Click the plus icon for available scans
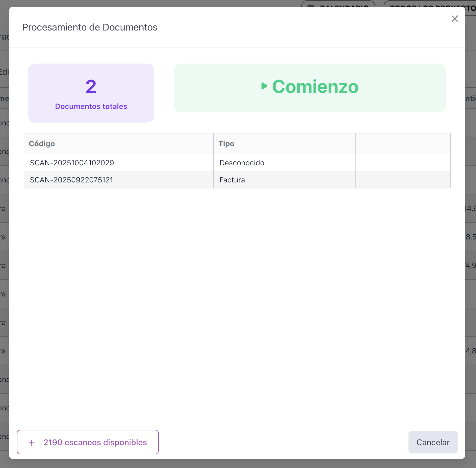Viewport: 476px width, 468px height. coord(32,442)
